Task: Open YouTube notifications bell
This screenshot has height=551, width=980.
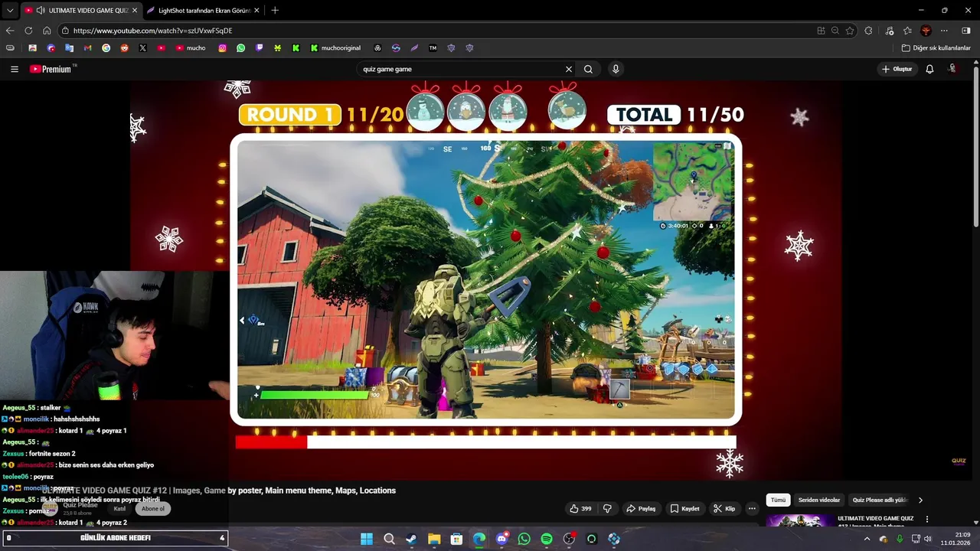Action: coord(929,69)
